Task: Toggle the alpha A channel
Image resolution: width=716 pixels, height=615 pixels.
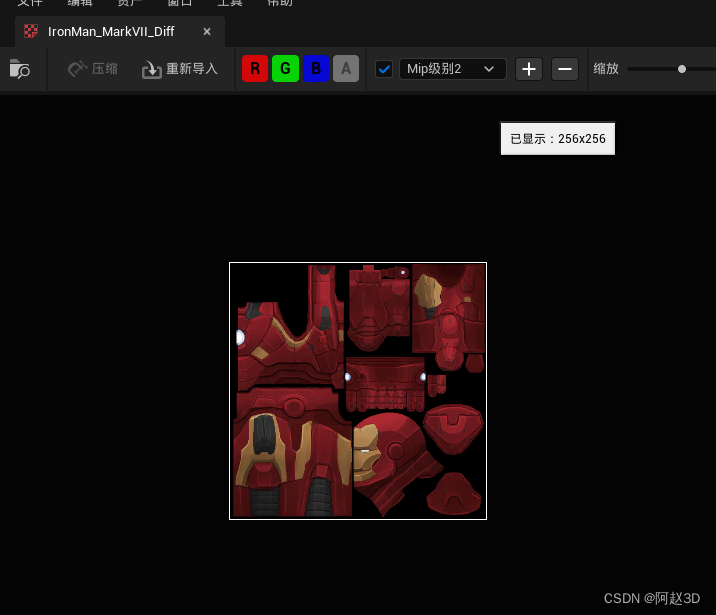Action: point(346,68)
